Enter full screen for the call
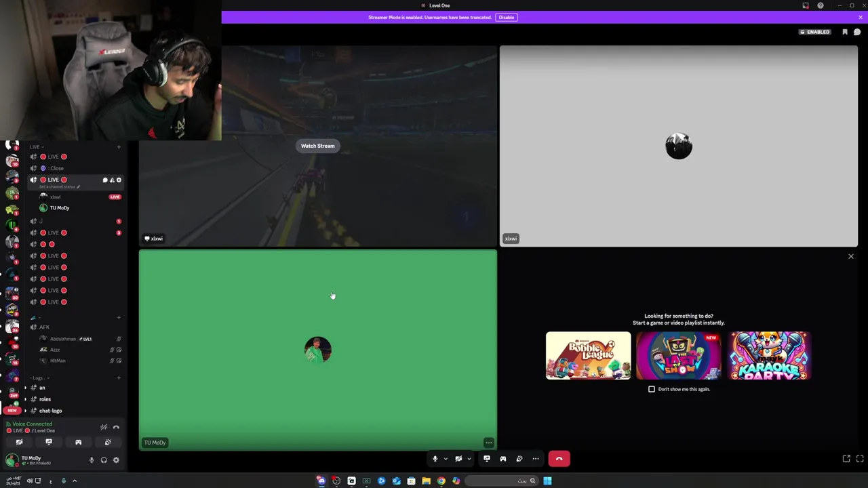The height and width of the screenshot is (488, 868). tap(860, 459)
